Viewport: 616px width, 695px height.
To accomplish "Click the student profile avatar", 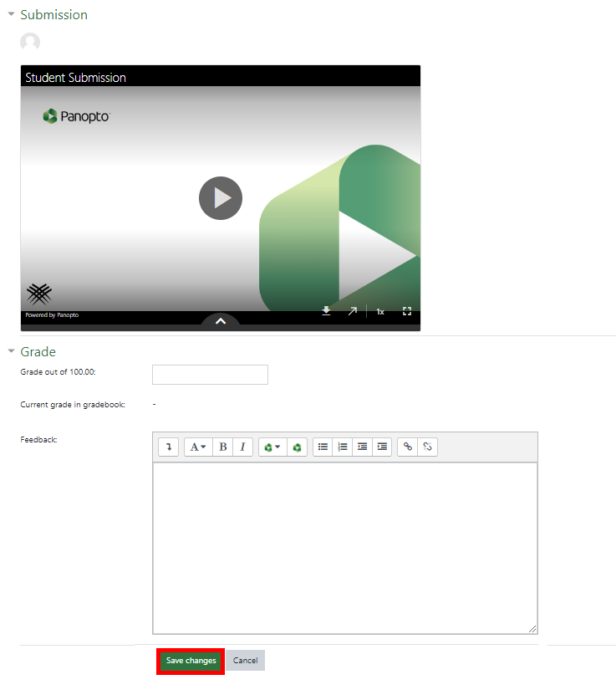I will click(30, 43).
